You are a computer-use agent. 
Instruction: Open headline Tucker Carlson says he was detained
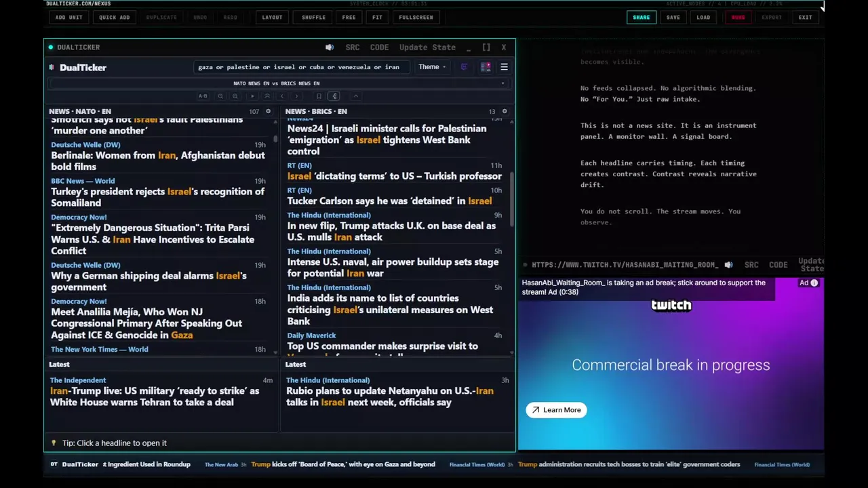tap(389, 201)
